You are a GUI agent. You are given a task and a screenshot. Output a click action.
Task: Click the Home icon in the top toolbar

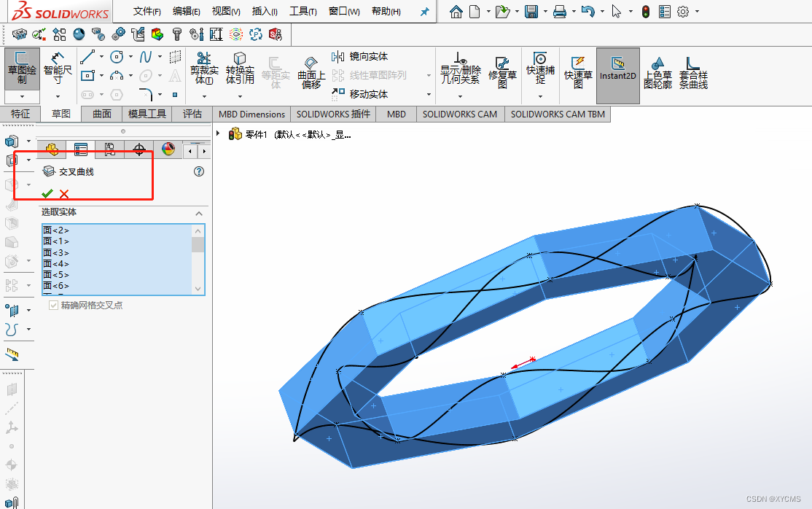click(456, 12)
